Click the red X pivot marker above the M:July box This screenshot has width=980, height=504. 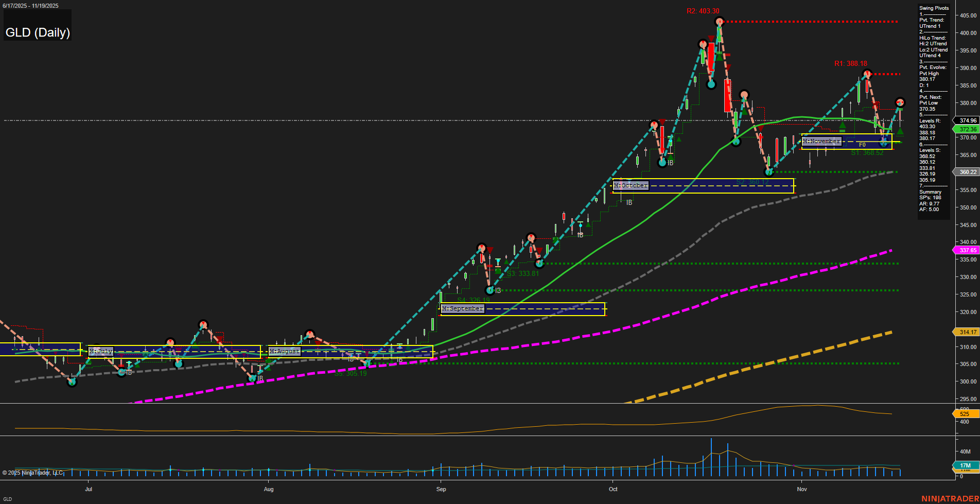(204, 324)
